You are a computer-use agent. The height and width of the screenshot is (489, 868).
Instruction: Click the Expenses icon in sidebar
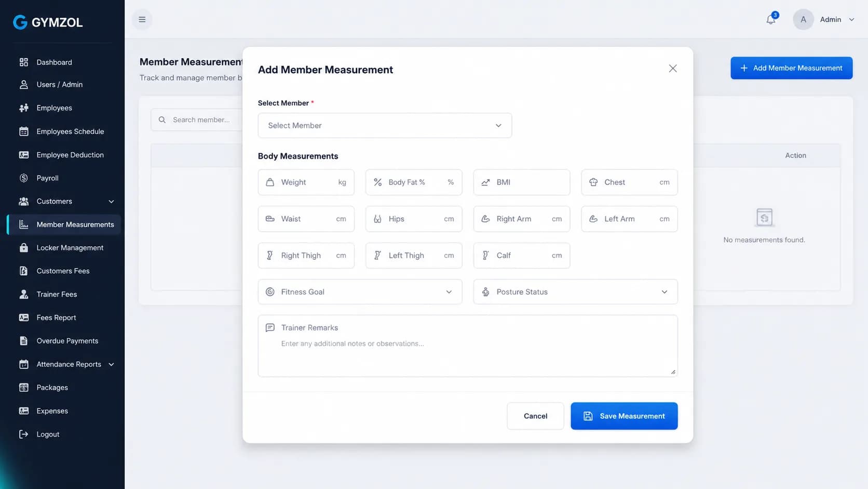(24, 411)
